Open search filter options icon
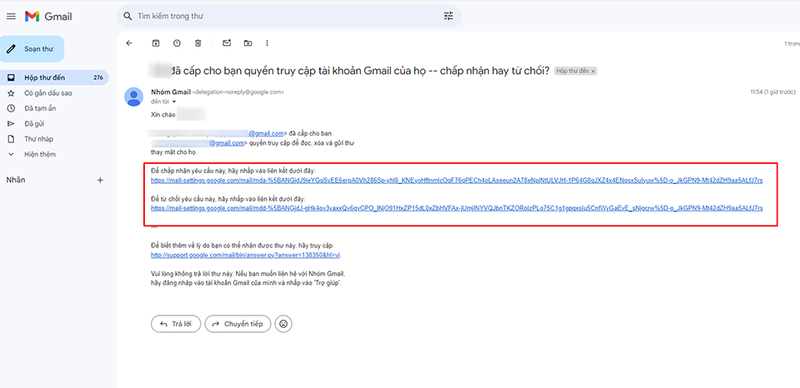Viewport: 800px width, 388px height. point(448,16)
